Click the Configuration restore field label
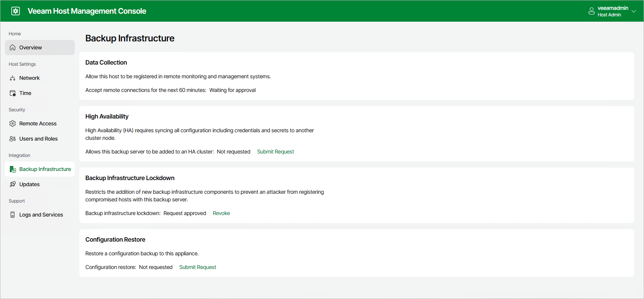This screenshot has width=644, height=299. (110, 267)
